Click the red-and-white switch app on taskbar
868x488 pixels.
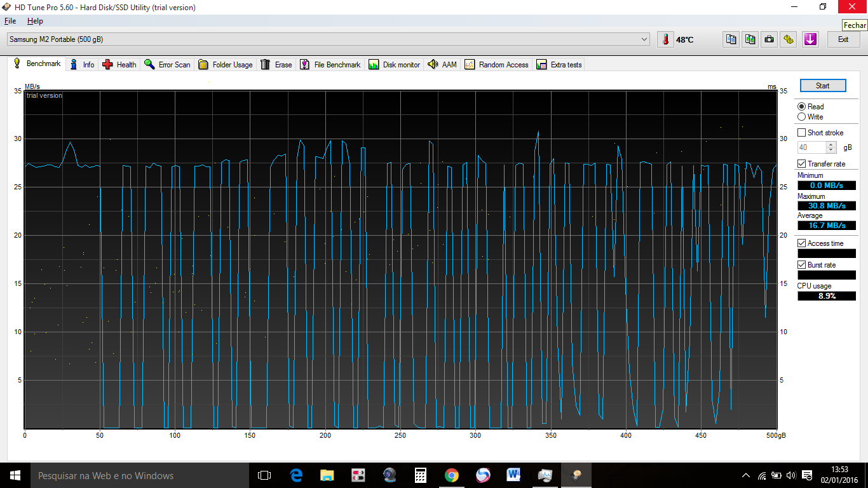[358, 475]
